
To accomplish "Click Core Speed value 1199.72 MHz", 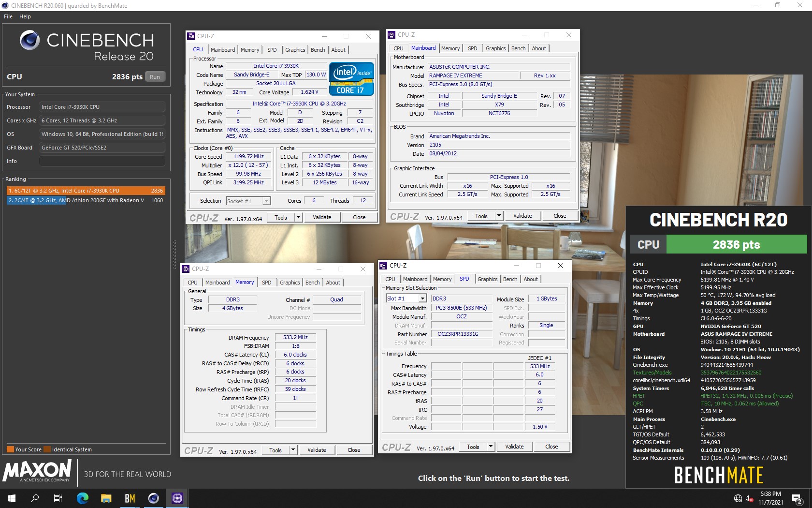I will click(248, 156).
